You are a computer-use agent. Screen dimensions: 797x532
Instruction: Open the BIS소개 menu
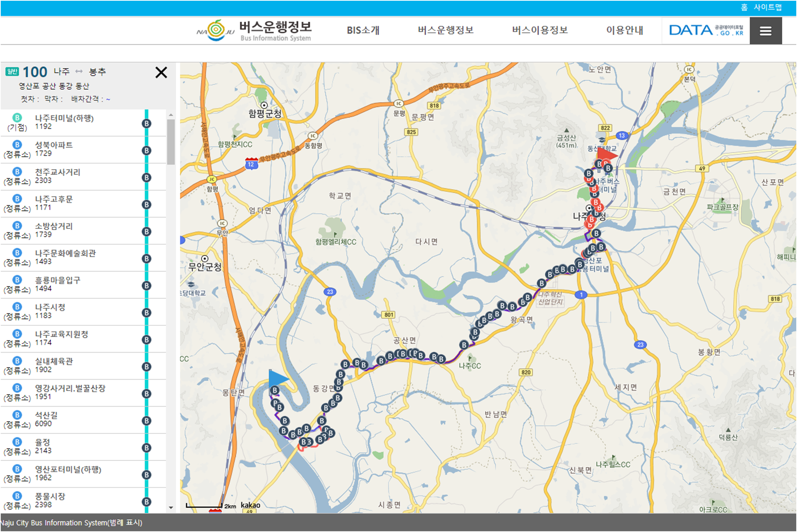(x=363, y=30)
